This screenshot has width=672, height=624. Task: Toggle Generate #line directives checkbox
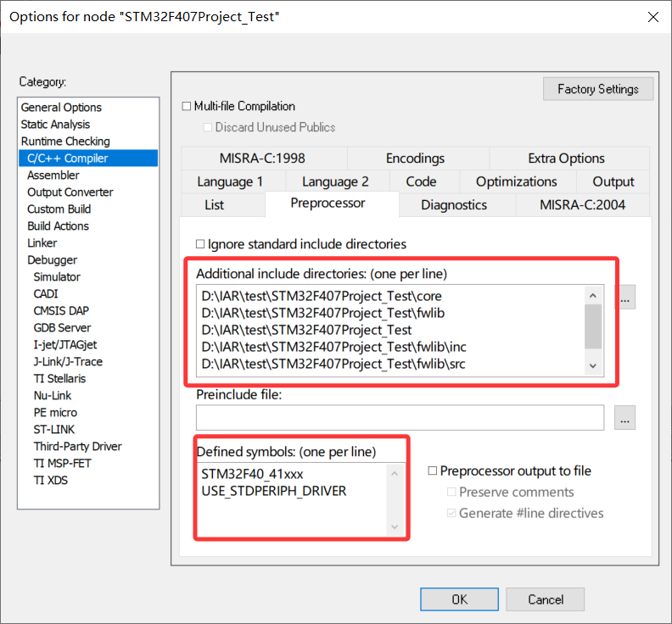(x=451, y=513)
